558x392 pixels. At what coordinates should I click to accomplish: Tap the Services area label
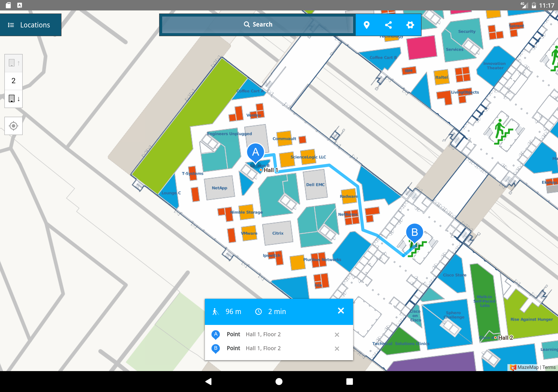click(454, 49)
